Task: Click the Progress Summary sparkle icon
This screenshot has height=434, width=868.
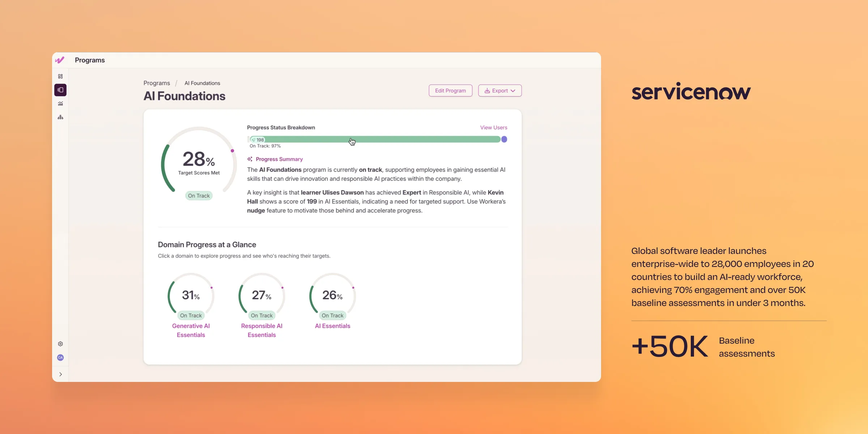Action: 250,159
